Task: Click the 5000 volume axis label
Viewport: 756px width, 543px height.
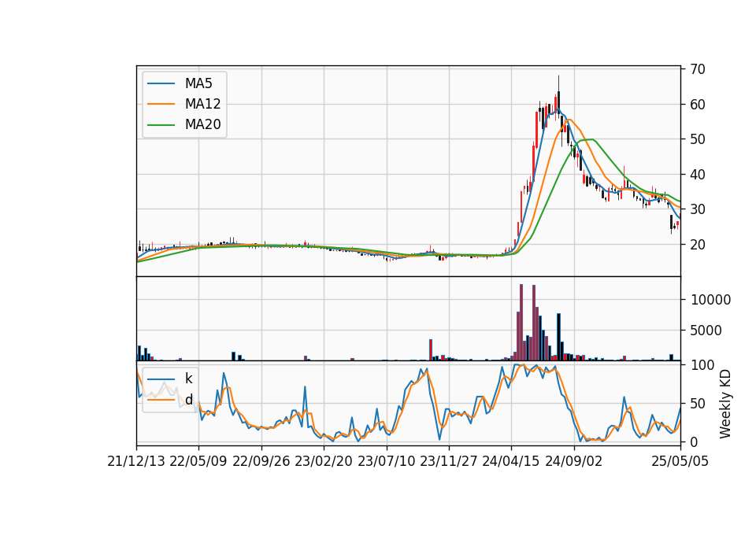Action: (x=706, y=331)
